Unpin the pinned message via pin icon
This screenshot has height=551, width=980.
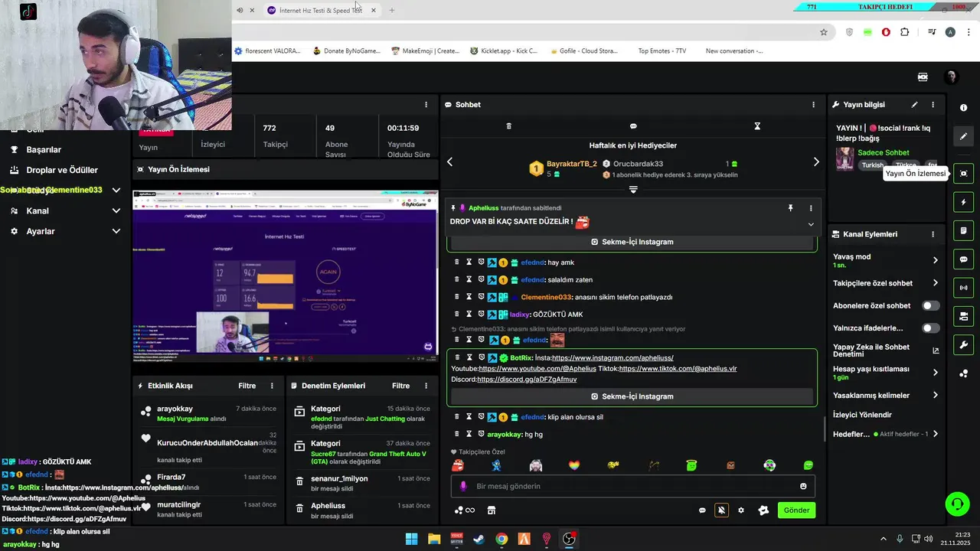click(x=791, y=208)
